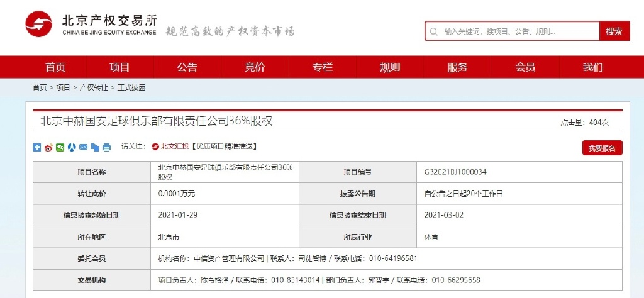
Task: Click the 【优质项目精准推送】 text
Action: coord(225,146)
